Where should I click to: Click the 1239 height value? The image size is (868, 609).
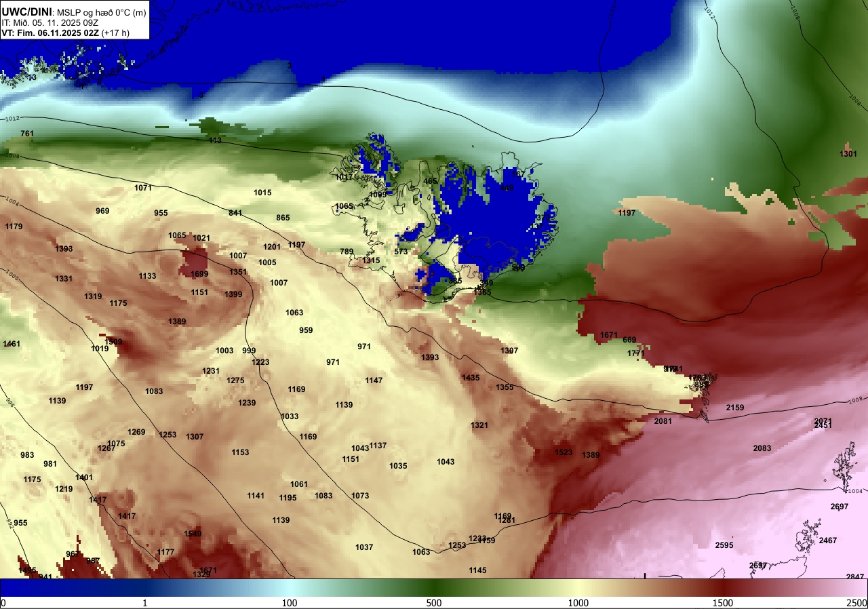(247, 403)
